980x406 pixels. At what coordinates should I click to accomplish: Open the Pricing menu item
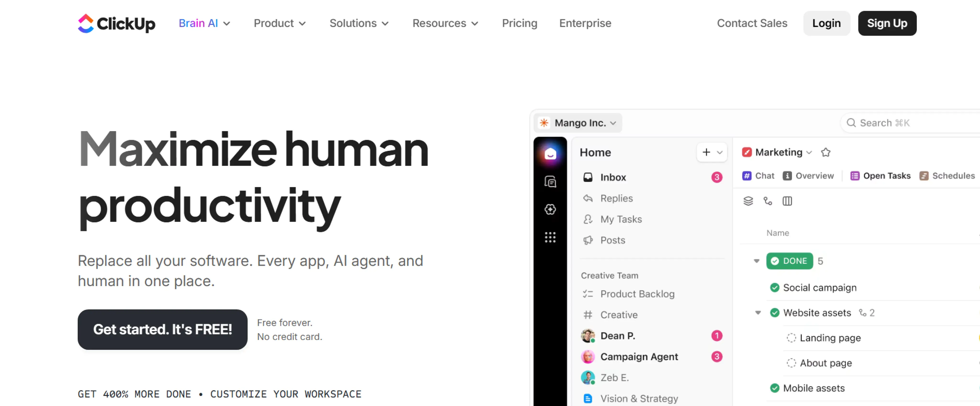(519, 23)
